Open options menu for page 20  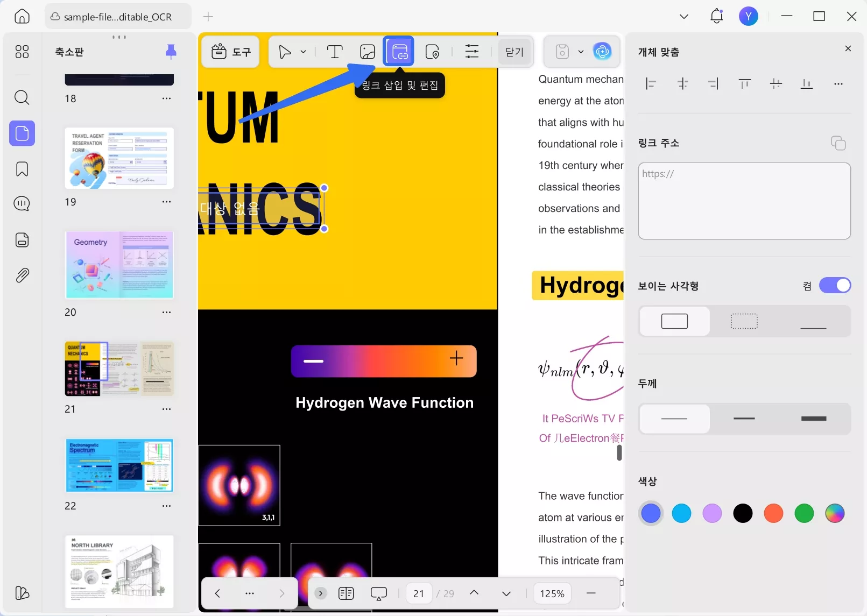click(167, 312)
